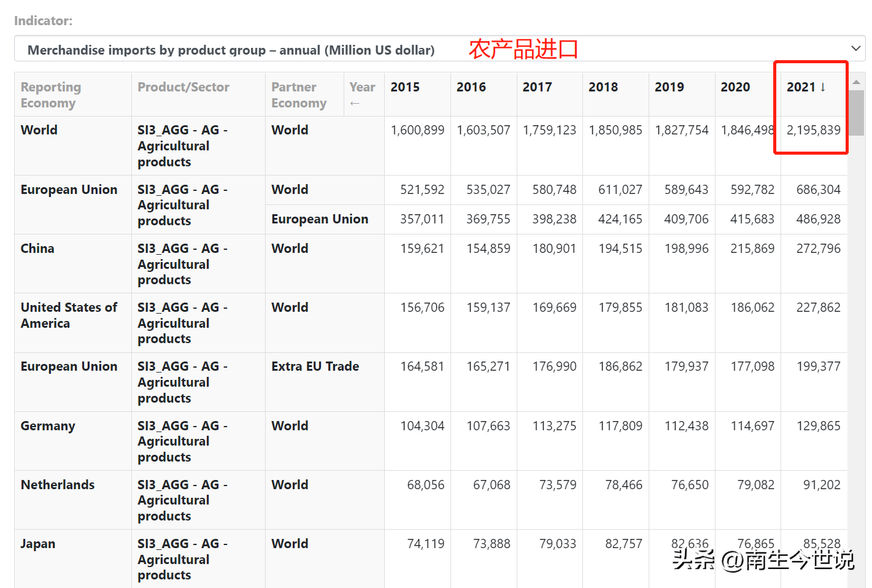Screen dimensions: 872x588
Task: Click the 2016 column header
Action: click(471, 87)
